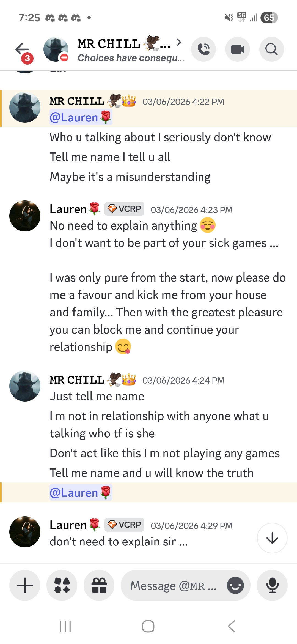Screen dimensions: 297x644
Task: Tap the @Lauren mention at 4:22 PM
Action: pyautogui.click(x=81, y=117)
